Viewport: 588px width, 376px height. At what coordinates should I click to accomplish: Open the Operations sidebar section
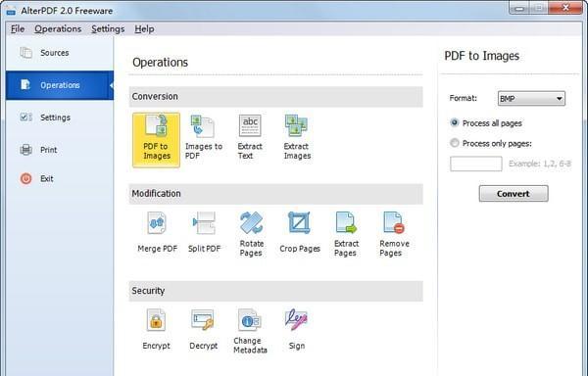(x=60, y=85)
